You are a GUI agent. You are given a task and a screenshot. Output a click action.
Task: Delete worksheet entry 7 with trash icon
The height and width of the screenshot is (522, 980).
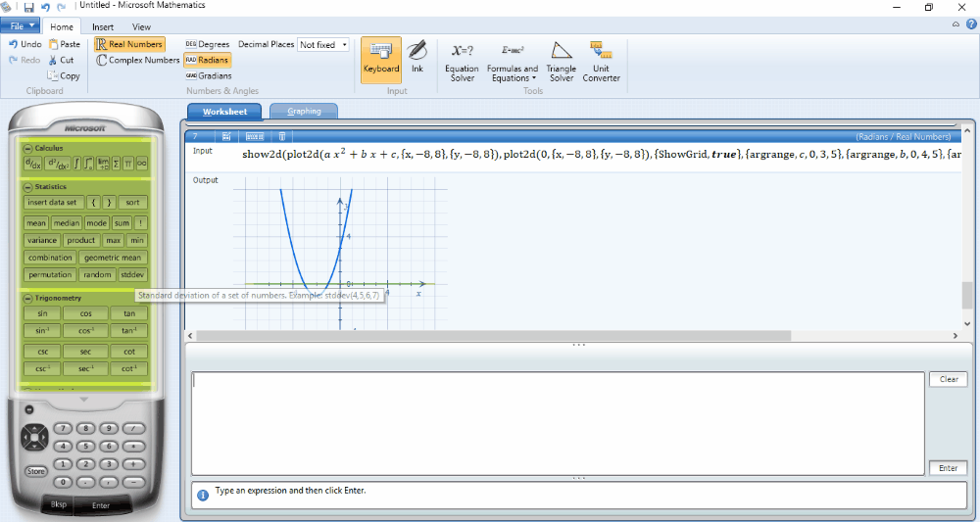tap(282, 136)
